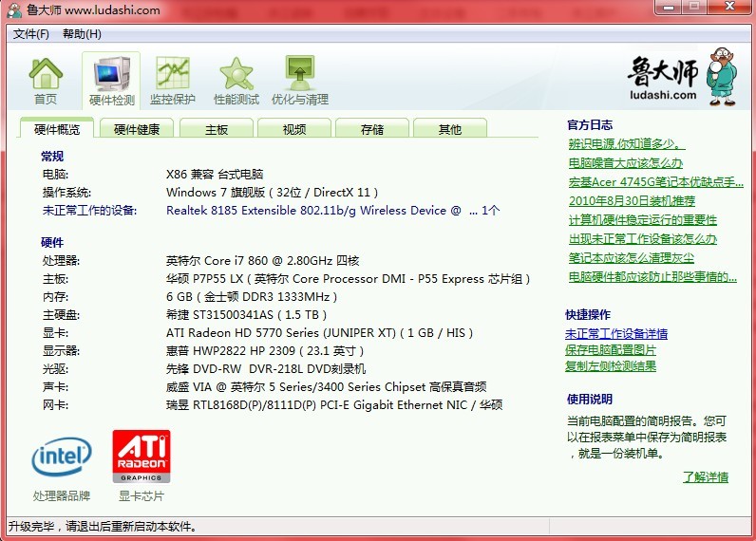
Task: Select the 华硕 P7P55 LX motherboard text
Action: click(x=349, y=279)
